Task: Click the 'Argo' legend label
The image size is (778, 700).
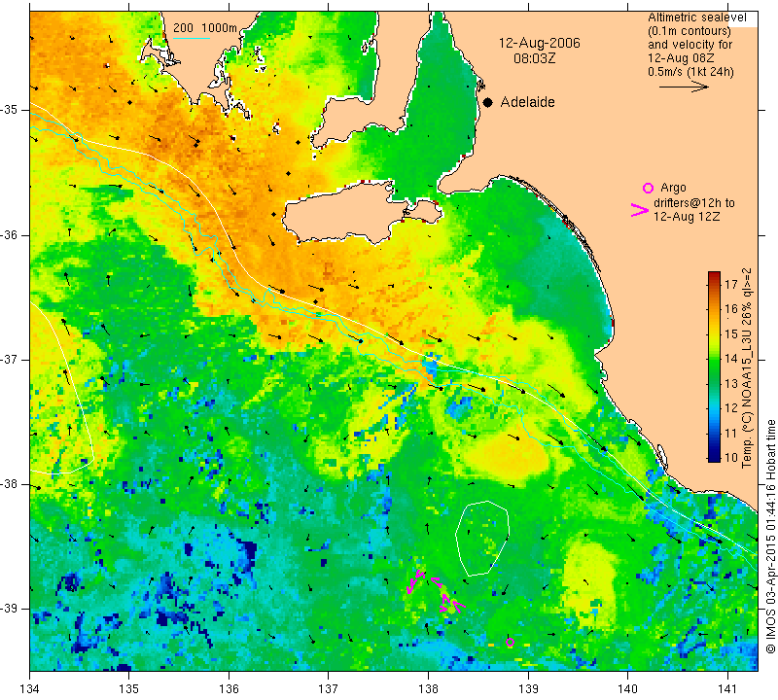Action: 673,188
